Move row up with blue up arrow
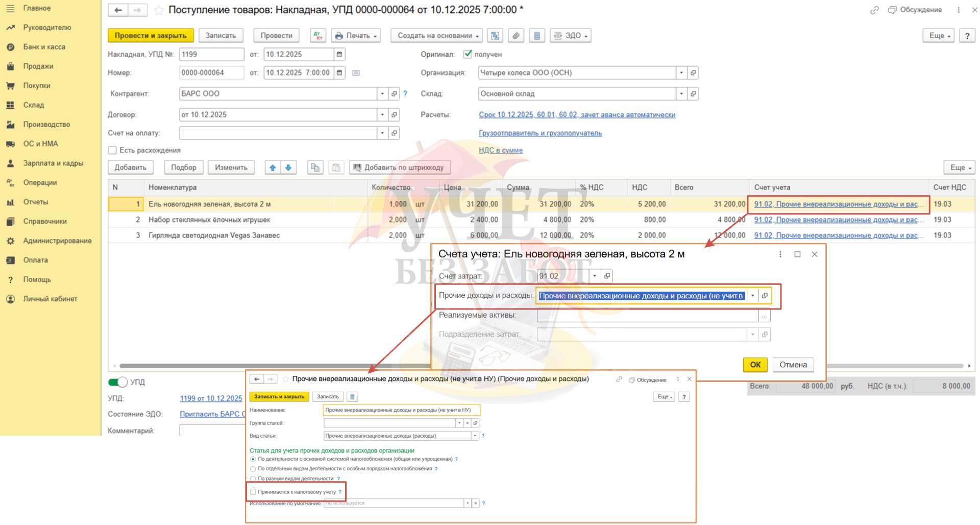The image size is (980, 525). pyautogui.click(x=273, y=168)
